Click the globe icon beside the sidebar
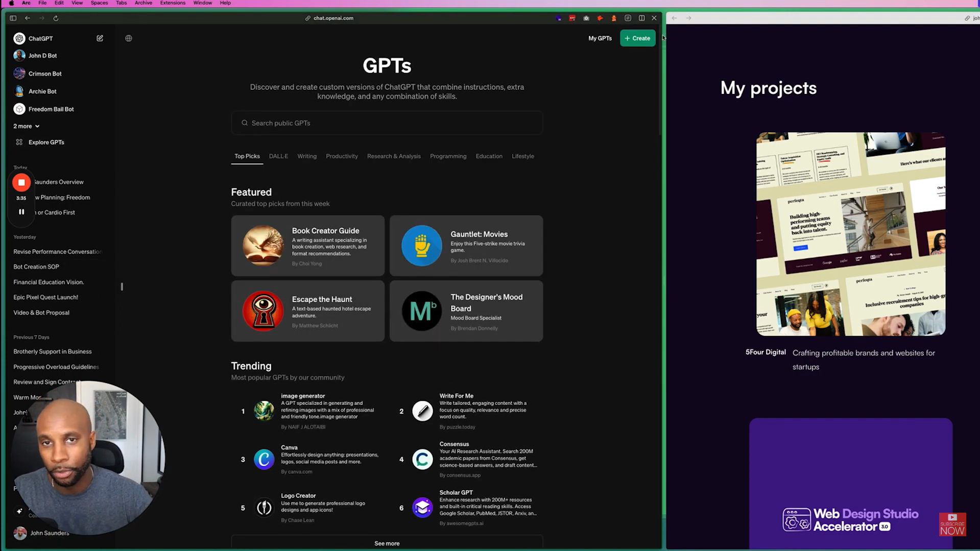 coord(129,38)
